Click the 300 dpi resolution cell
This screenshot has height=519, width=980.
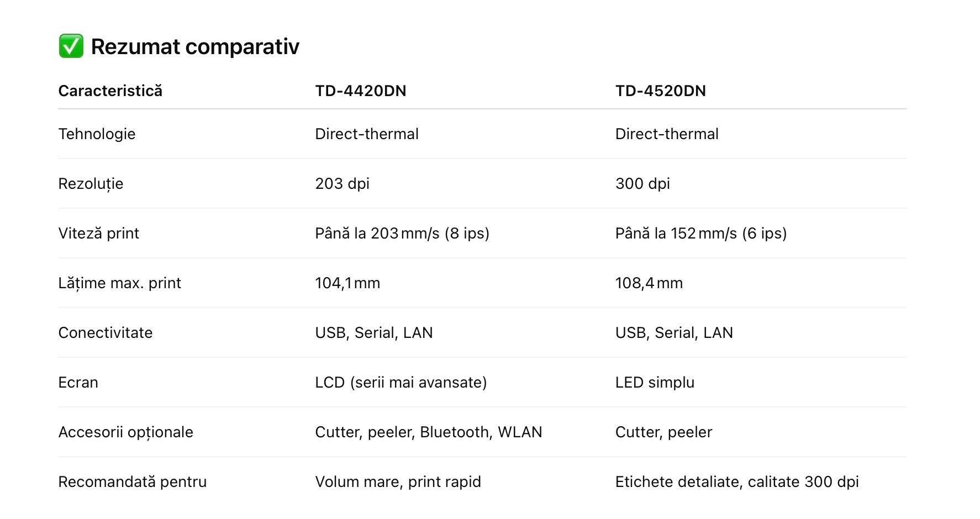[x=642, y=184]
